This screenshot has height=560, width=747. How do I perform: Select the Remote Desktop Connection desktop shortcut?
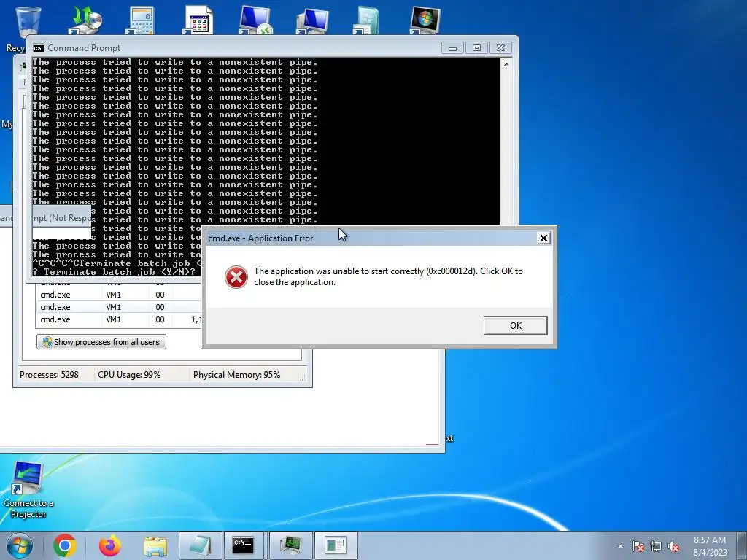click(x=255, y=20)
